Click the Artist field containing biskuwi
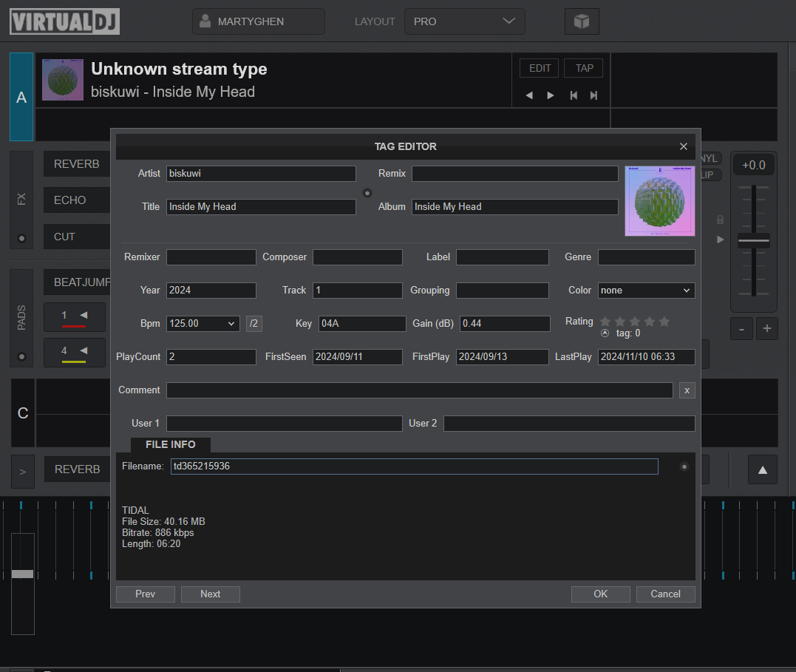 coord(261,174)
